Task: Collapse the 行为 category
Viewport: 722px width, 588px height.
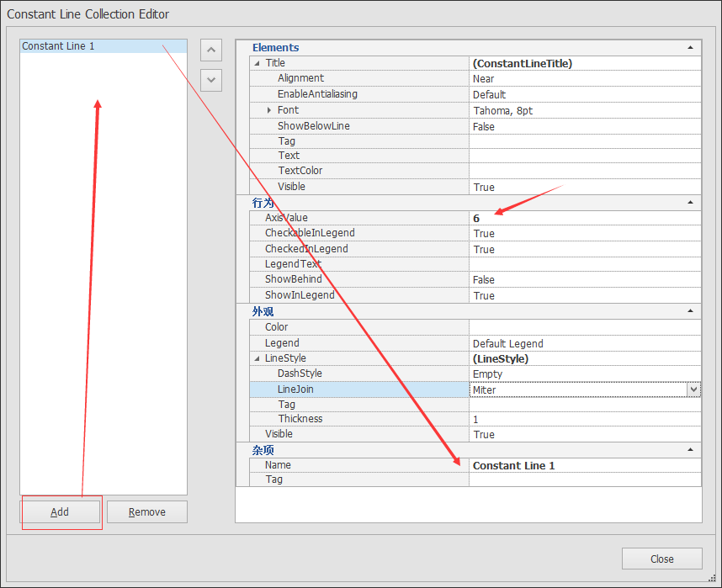Action: coord(691,202)
